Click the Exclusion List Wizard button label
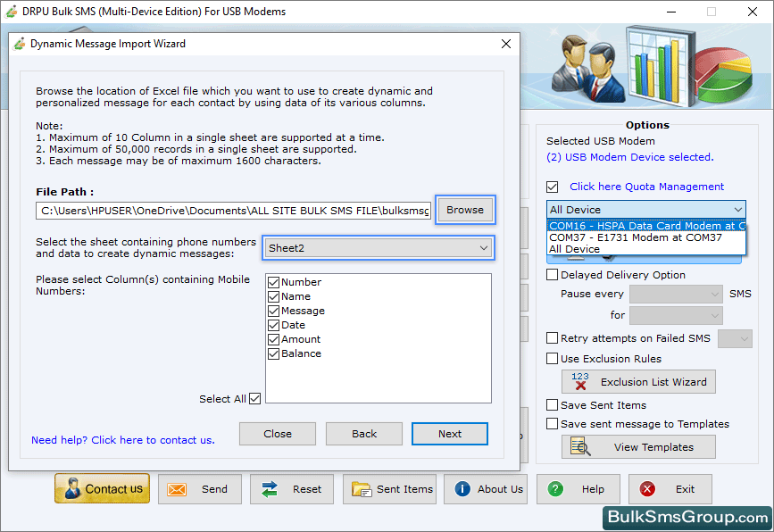The image size is (774, 532). [653, 382]
